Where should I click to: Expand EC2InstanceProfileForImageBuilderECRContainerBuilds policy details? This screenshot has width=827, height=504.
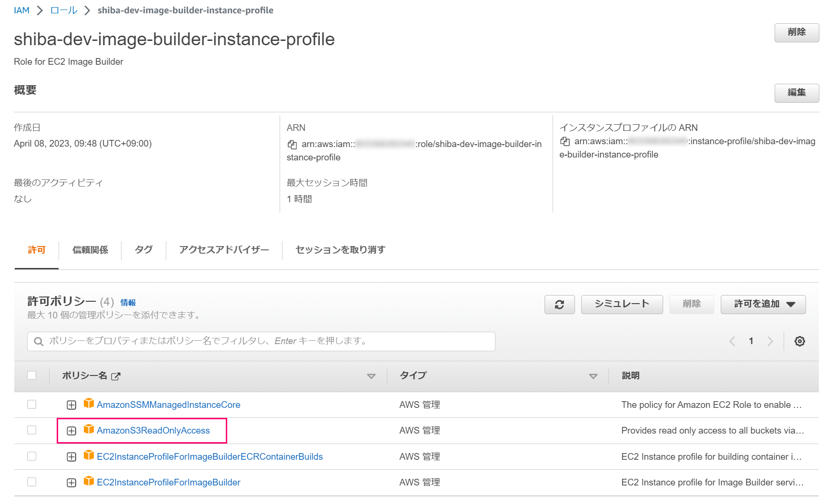coord(71,457)
